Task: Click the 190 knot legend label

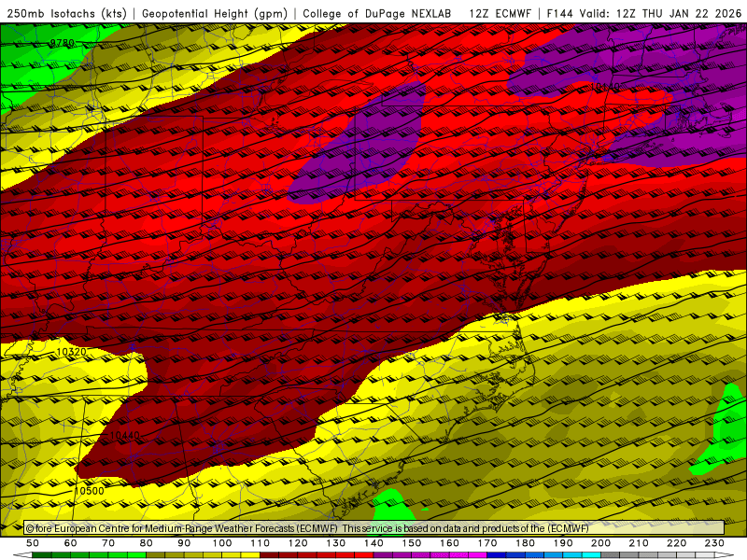Action: click(563, 543)
